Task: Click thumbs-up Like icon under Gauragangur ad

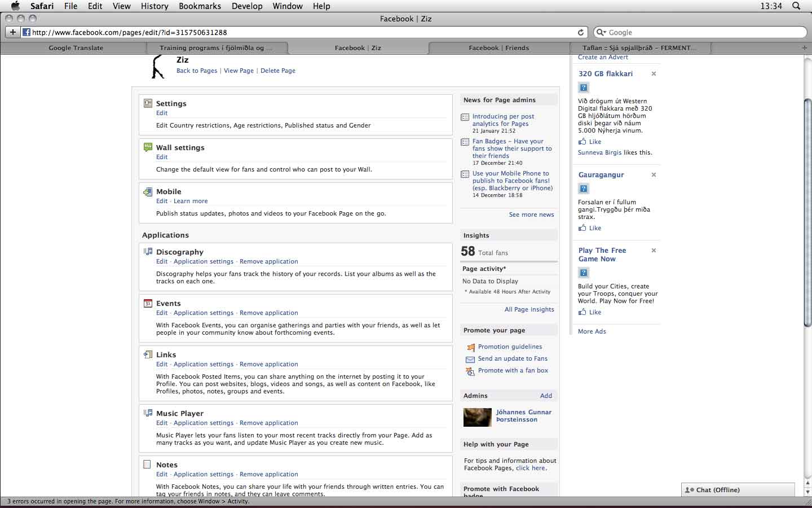Action: [582, 228]
